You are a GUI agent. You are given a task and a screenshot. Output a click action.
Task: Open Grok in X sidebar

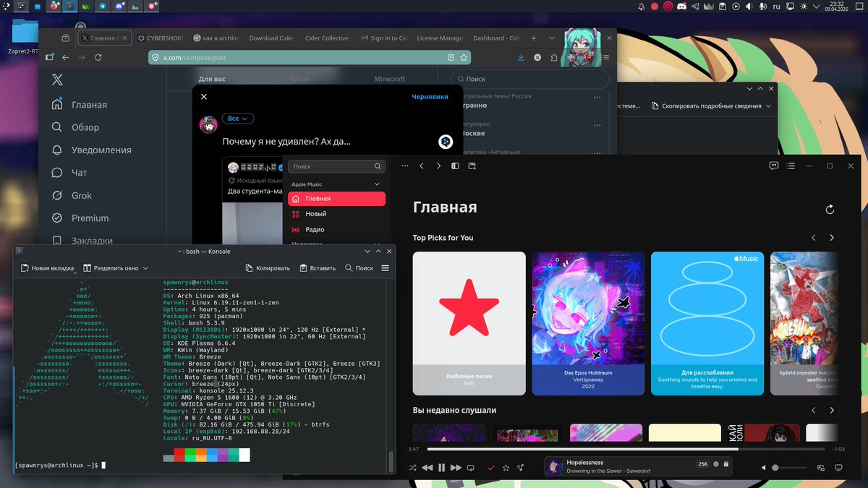(73, 195)
